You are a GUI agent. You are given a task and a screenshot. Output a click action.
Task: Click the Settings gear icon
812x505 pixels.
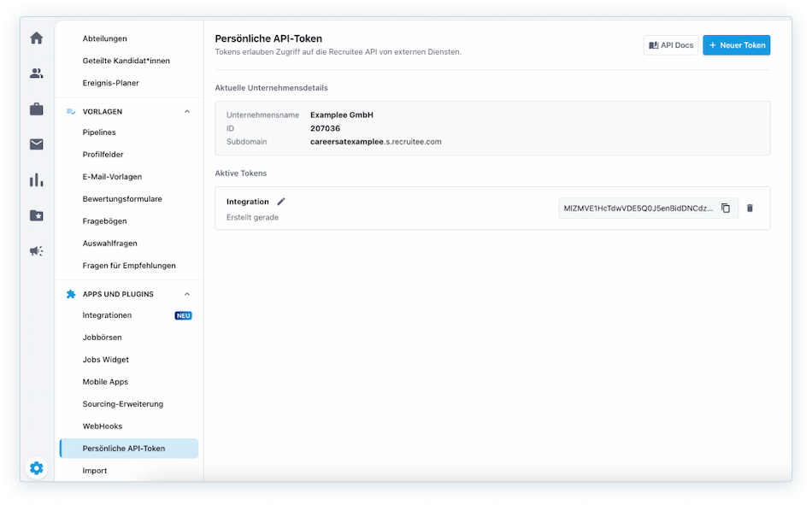pyautogui.click(x=36, y=468)
